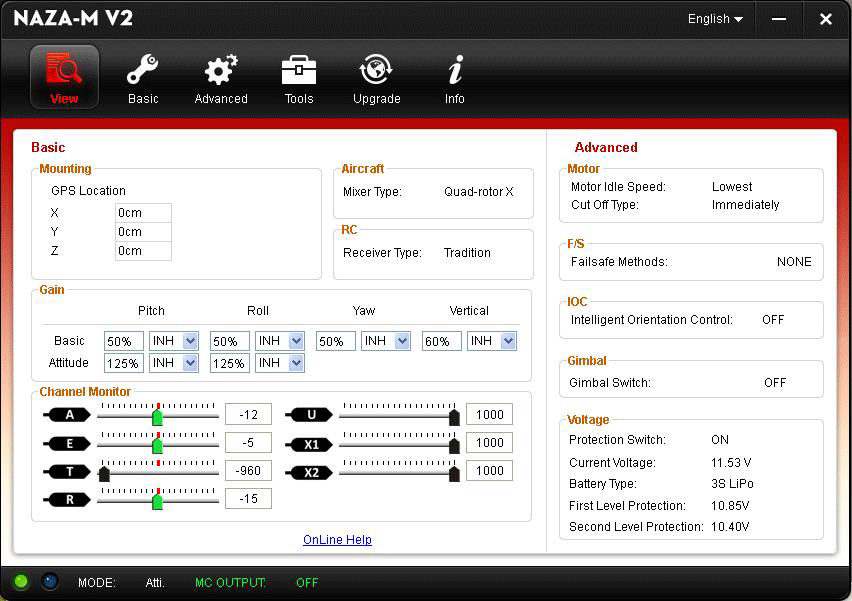Screen dimensions: 852x601
Task: Click the Basic Pitch gain field
Action: point(124,342)
